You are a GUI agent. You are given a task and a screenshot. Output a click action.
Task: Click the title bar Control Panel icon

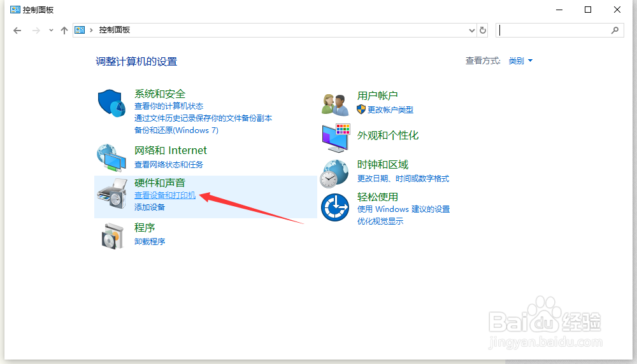coord(15,10)
